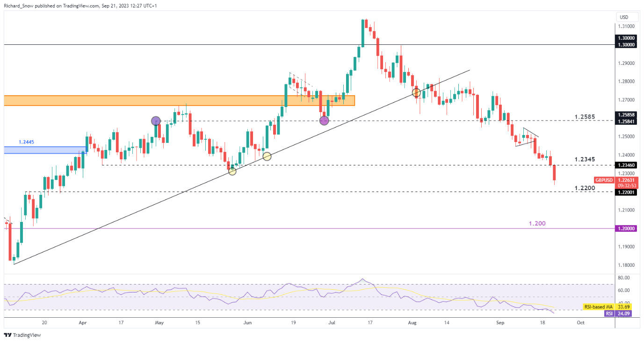Viewport: 644px width, 342px height.
Task: Select the orange rectangle resistance zone
Action: point(179,100)
